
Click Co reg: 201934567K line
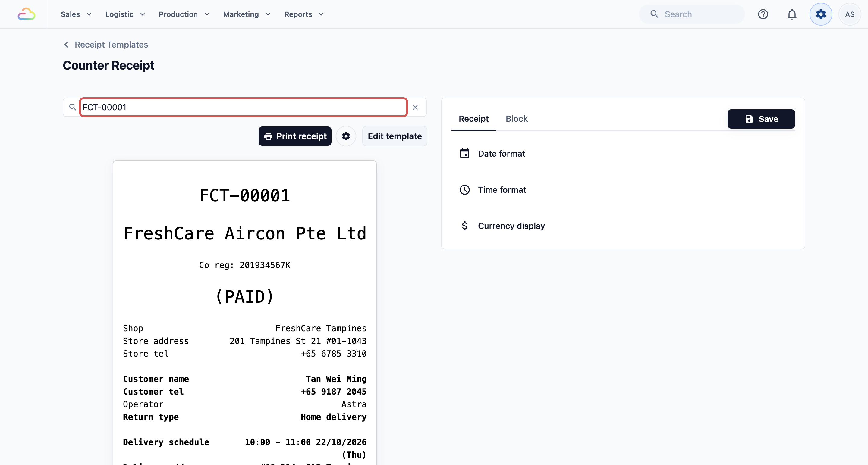[x=245, y=265]
